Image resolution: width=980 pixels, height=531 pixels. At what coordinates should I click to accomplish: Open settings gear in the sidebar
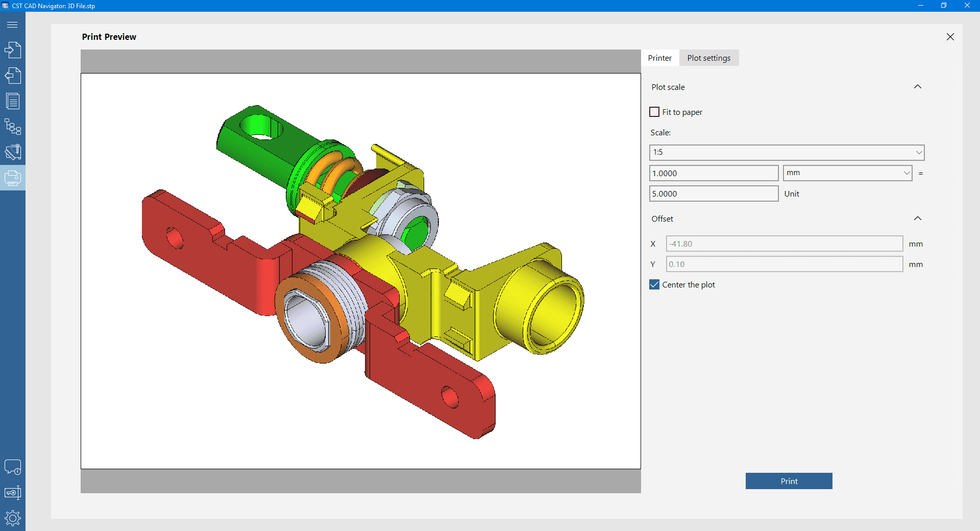13,518
